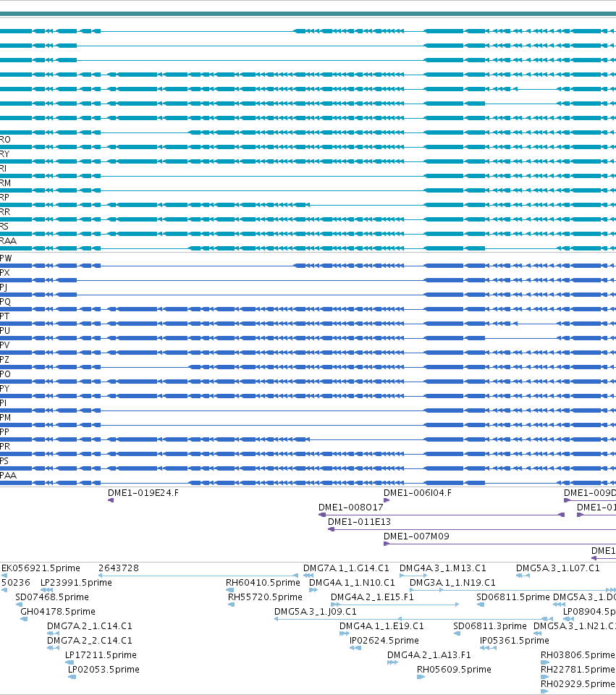Click the DMG5A3_1.J09.C1 label

316,612
